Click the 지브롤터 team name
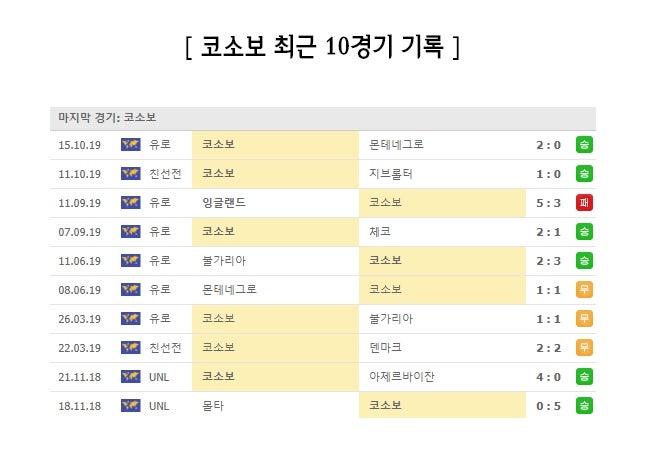653x468 pixels. click(391, 174)
